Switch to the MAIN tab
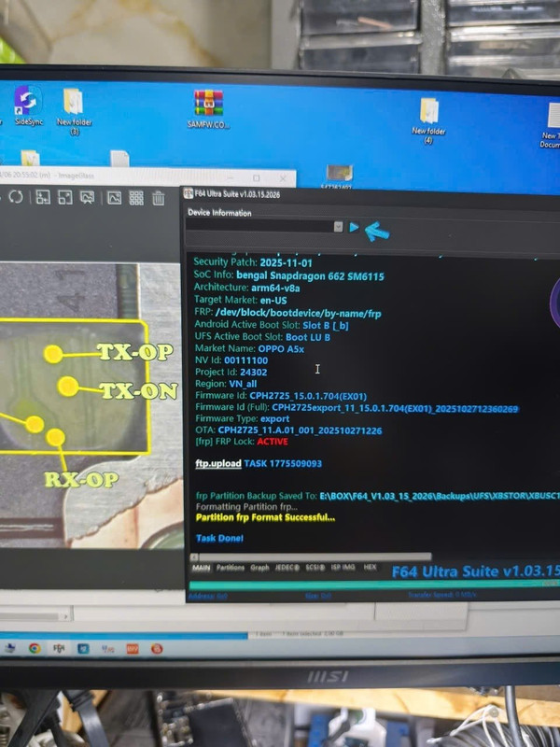This screenshot has width=560, height=747. pyautogui.click(x=201, y=568)
